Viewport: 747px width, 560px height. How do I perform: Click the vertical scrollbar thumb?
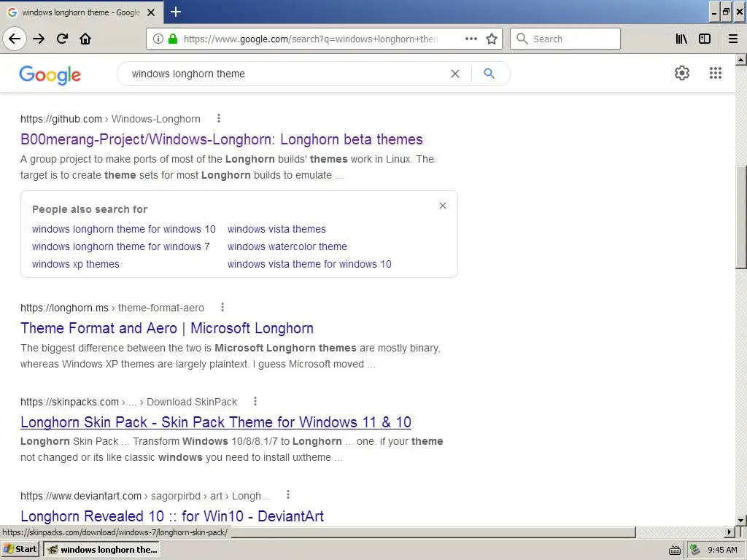coord(741,217)
